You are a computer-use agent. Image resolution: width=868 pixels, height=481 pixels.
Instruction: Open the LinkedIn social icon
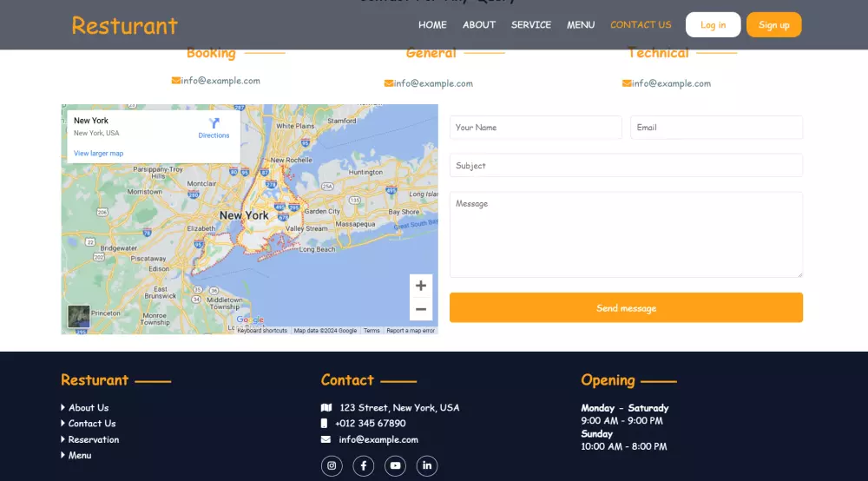[x=427, y=465]
